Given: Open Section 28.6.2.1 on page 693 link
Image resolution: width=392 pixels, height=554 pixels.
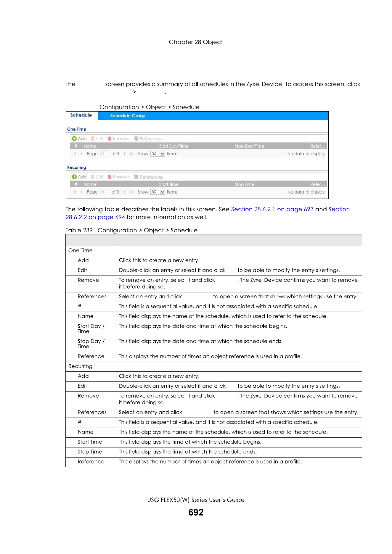Looking at the screenshot, I should tap(272, 209).
